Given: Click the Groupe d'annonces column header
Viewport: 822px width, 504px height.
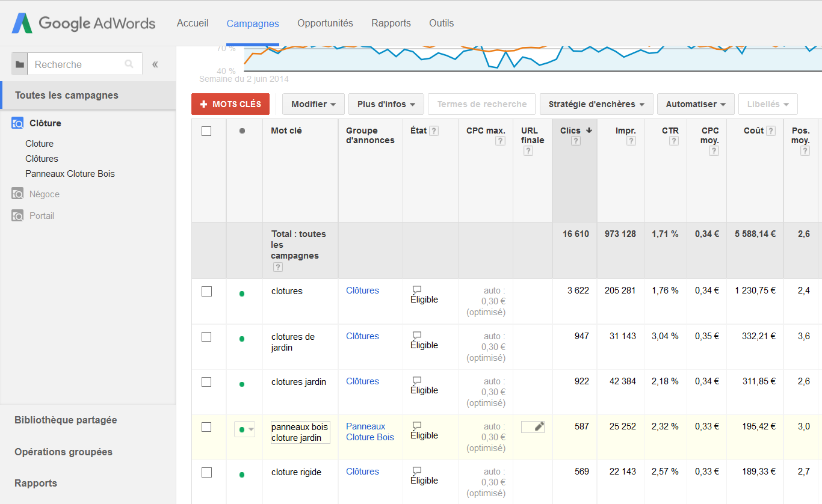Looking at the screenshot, I should click(x=370, y=135).
